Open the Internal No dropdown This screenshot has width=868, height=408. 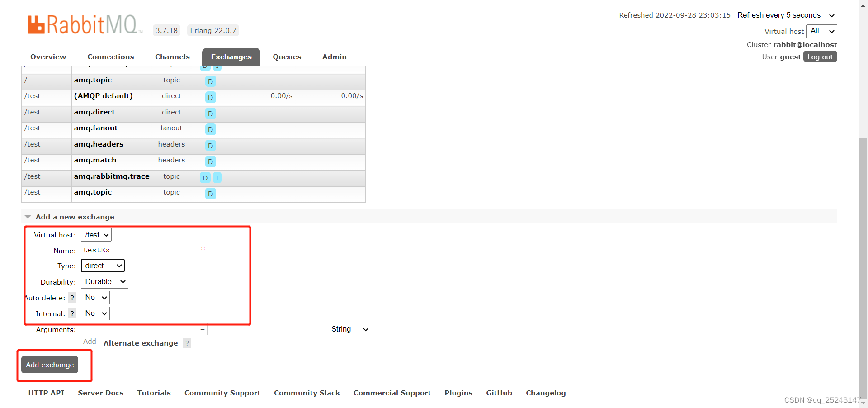pyautogui.click(x=95, y=313)
